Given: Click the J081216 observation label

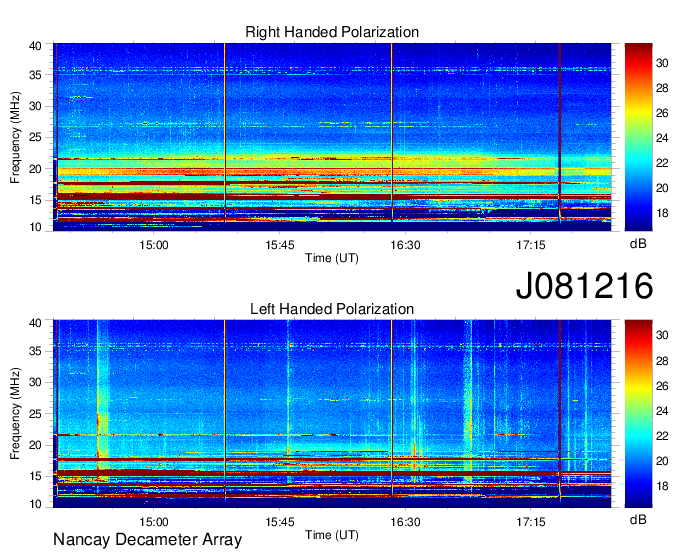Looking at the screenshot, I should pyautogui.click(x=584, y=285).
